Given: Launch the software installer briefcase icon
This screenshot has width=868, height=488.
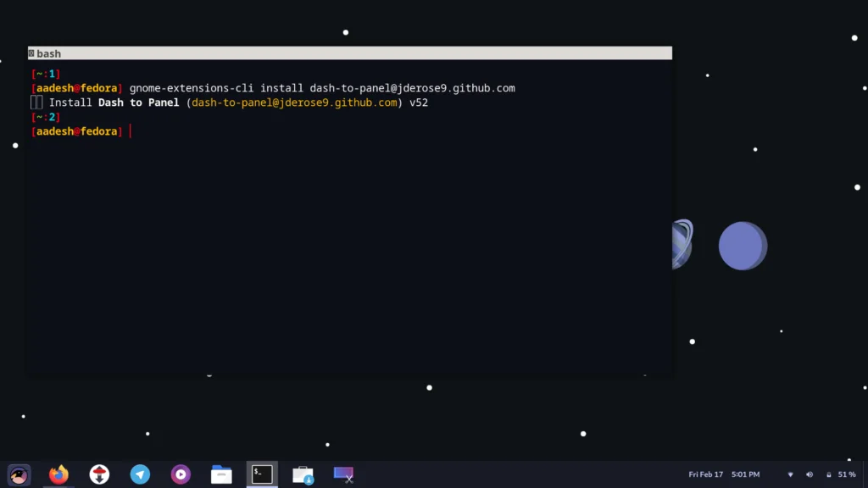Looking at the screenshot, I should tap(303, 474).
